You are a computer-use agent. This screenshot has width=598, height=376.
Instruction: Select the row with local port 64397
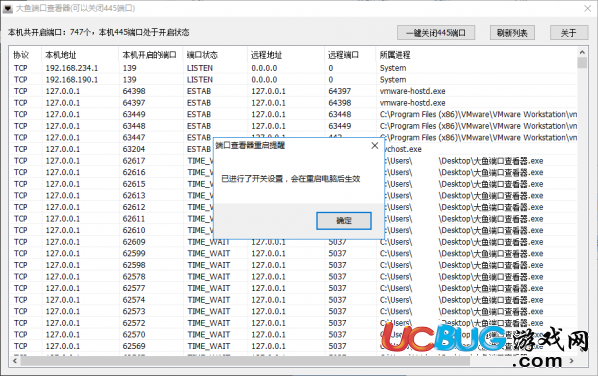click(x=293, y=103)
